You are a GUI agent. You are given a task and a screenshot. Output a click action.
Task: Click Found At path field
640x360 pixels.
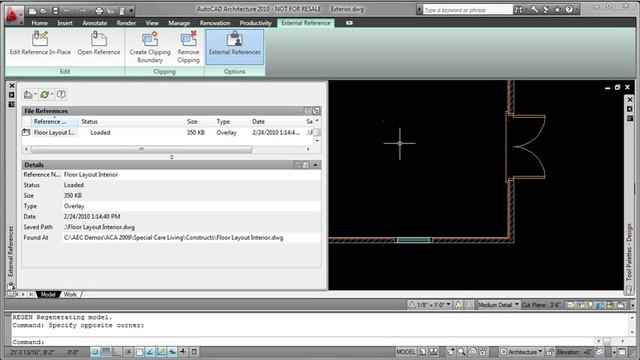(191, 238)
